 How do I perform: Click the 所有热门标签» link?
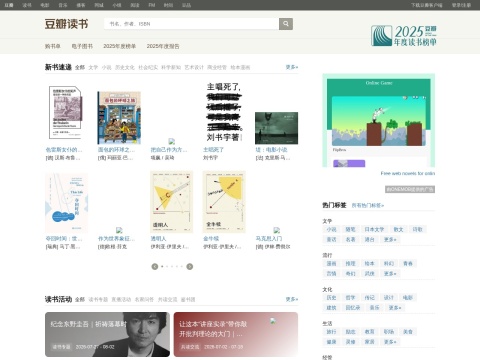pos(368,205)
